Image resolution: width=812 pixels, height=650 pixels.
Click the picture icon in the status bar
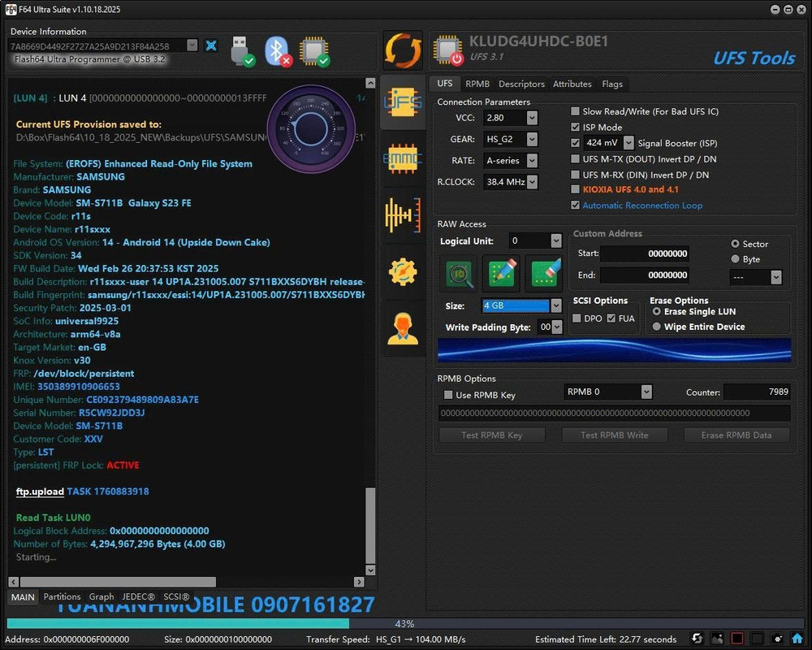(x=717, y=638)
